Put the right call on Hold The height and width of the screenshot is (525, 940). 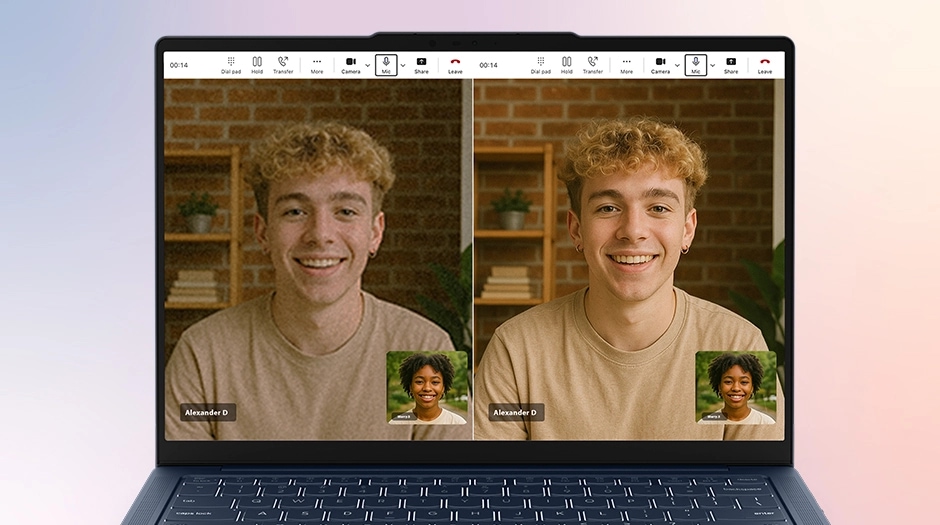tap(567, 65)
